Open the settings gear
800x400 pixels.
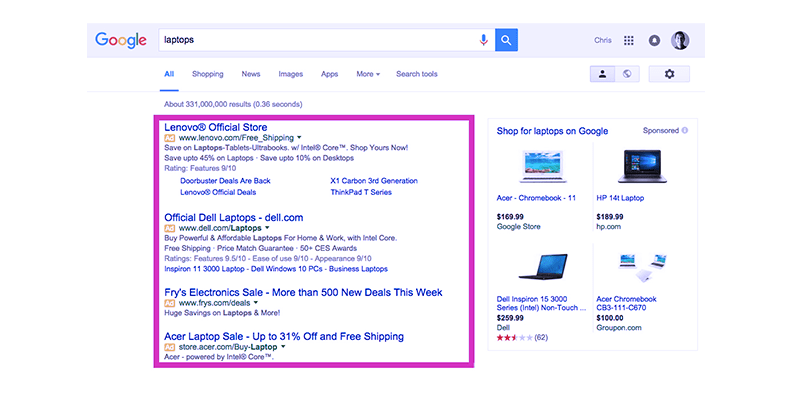669,74
